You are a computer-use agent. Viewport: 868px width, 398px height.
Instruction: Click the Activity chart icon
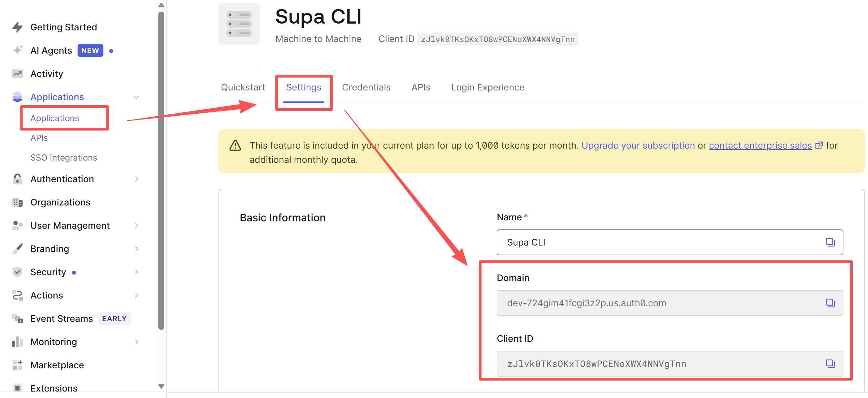pos(17,73)
